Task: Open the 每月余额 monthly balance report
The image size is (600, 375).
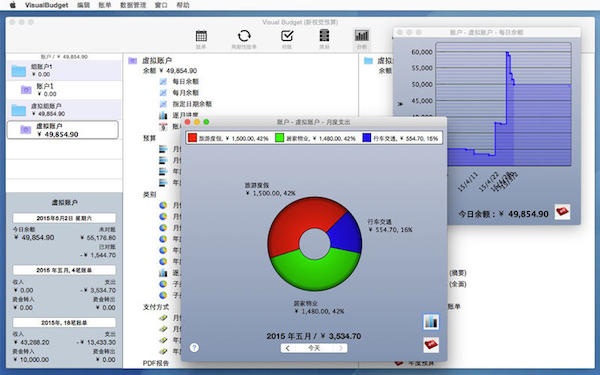Action: tap(185, 93)
